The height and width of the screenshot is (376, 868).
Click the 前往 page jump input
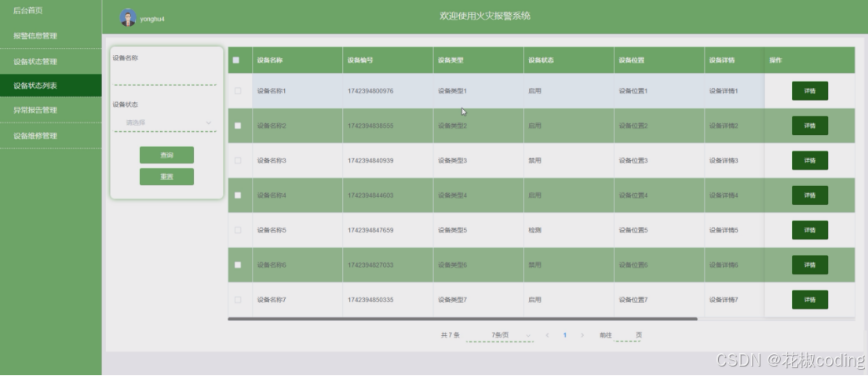625,335
